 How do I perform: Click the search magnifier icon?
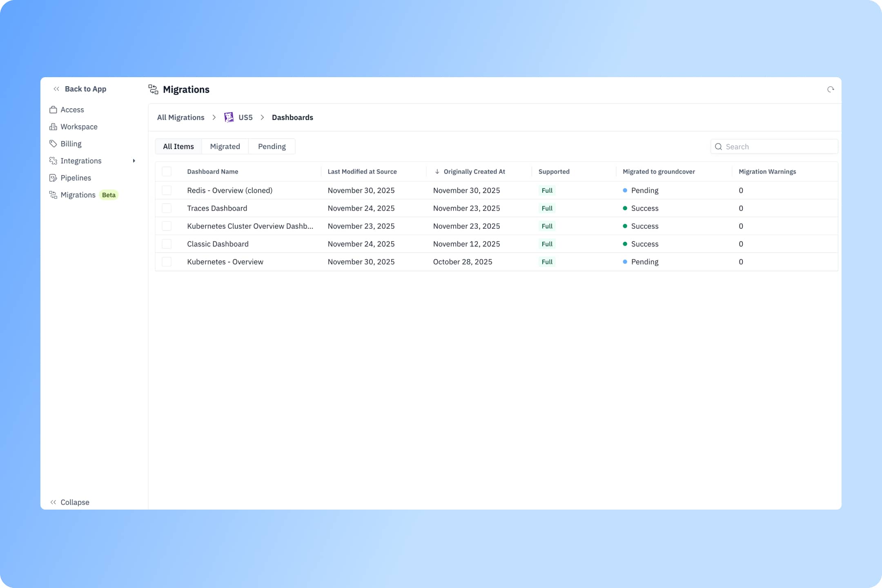[x=718, y=147]
